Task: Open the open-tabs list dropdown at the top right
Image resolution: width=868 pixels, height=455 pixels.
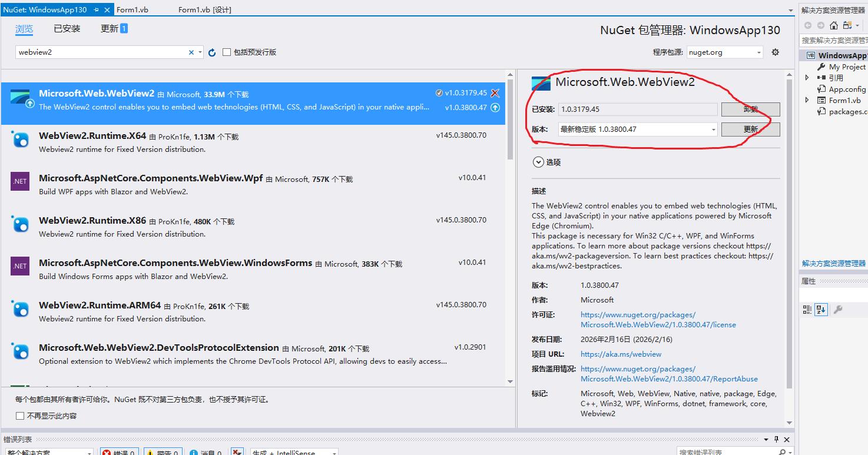Action: click(x=791, y=10)
